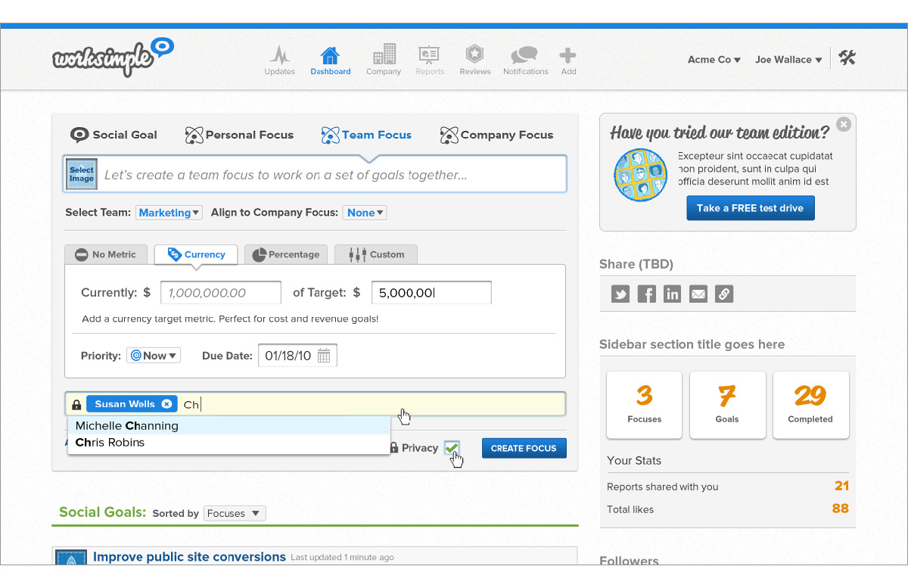Remove Susan Wells tag
Image resolution: width=908 pixels, height=588 pixels.
pyautogui.click(x=166, y=404)
